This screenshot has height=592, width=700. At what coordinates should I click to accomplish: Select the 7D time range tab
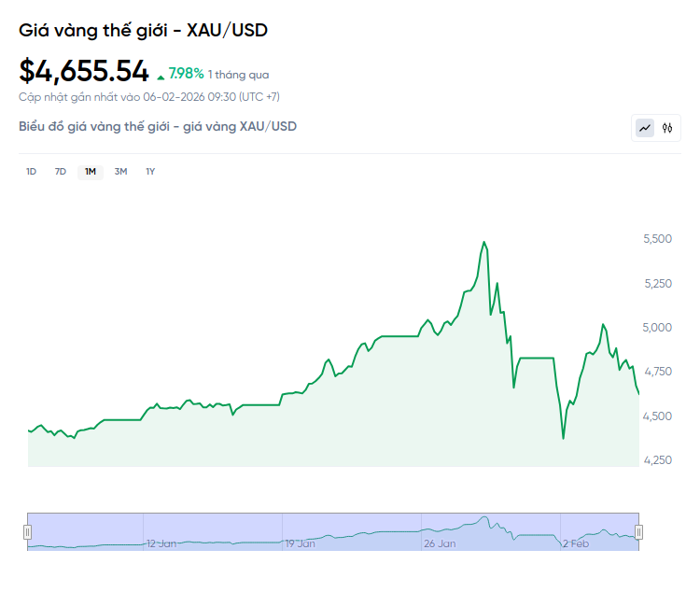pos(61,171)
